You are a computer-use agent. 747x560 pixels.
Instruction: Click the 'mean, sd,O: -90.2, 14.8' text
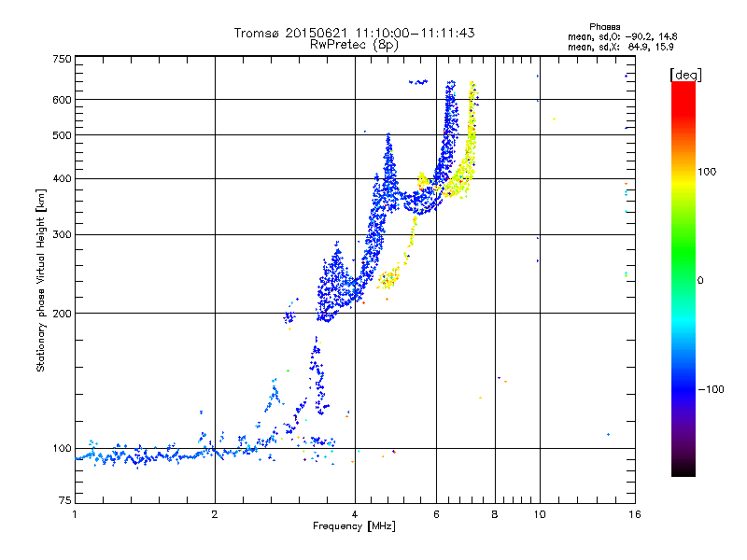[x=623, y=37]
